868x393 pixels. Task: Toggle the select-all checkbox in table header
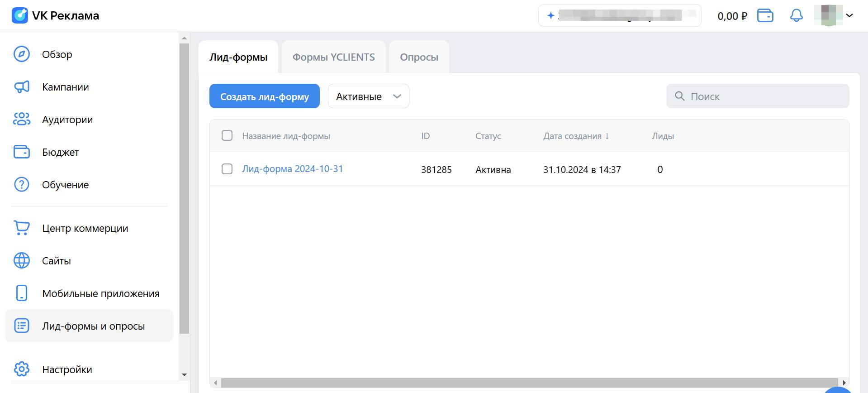click(x=227, y=135)
